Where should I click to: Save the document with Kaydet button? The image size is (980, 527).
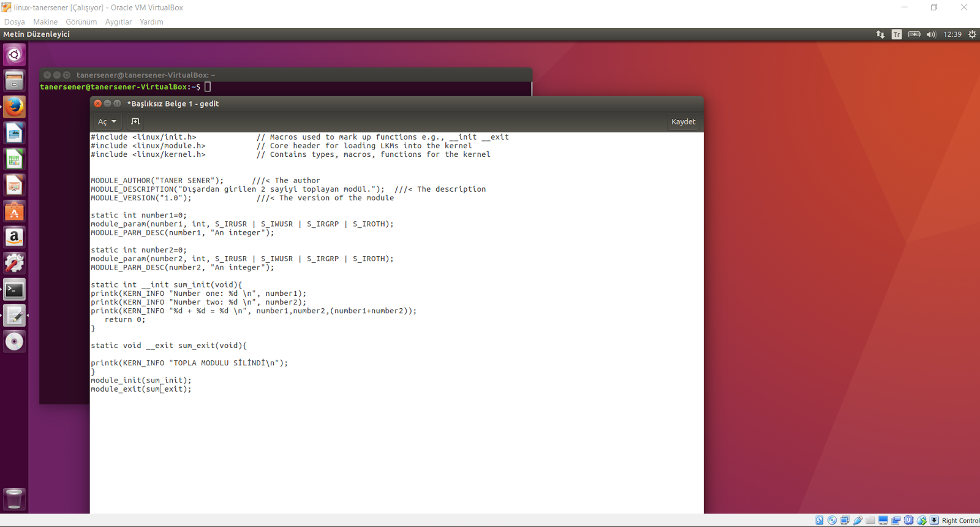point(683,121)
